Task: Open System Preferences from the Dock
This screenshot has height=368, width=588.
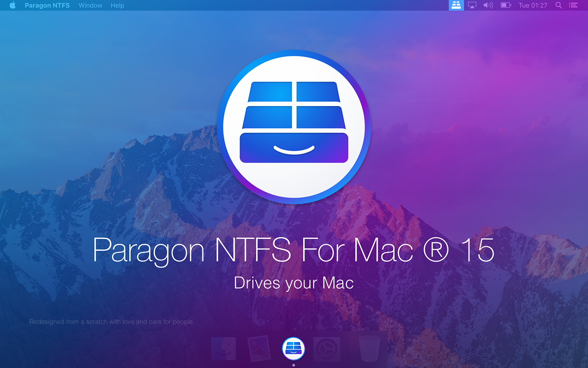Action: [326, 349]
